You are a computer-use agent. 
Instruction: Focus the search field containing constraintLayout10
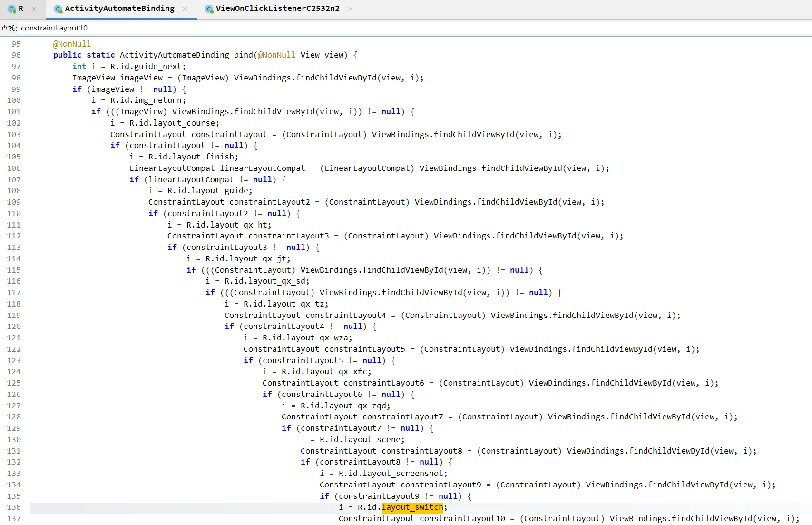[414, 28]
